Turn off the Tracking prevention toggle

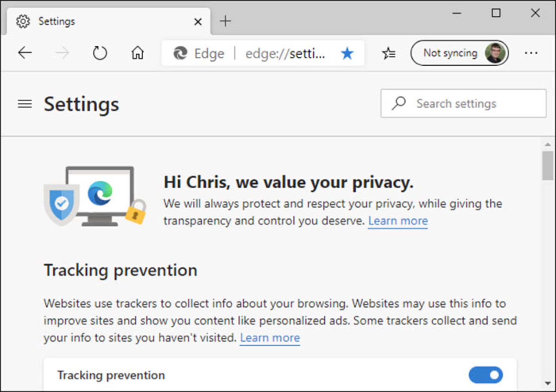pos(486,375)
